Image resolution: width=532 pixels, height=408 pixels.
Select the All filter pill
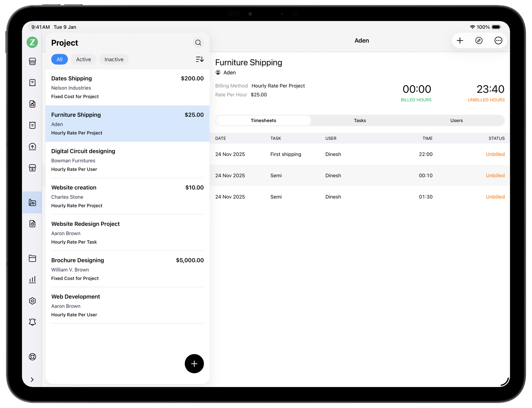click(59, 59)
